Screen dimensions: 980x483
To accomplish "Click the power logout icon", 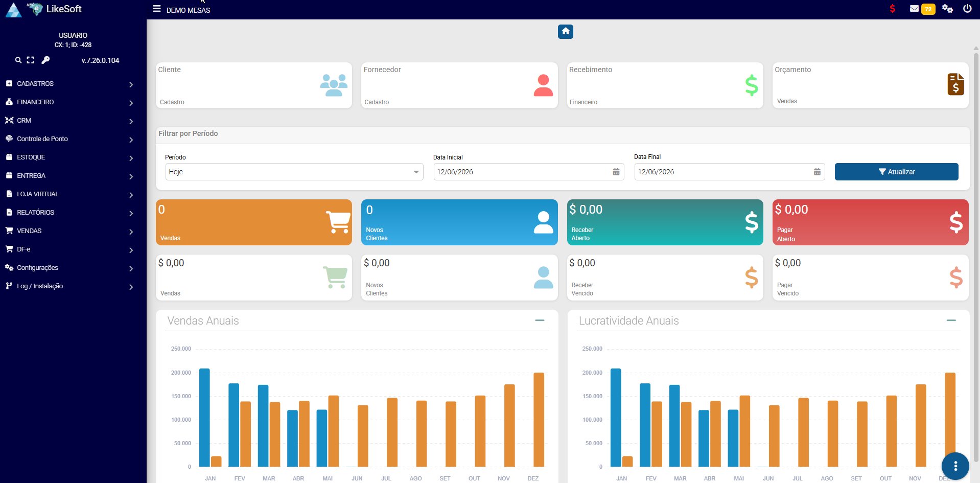I will pyautogui.click(x=967, y=9).
